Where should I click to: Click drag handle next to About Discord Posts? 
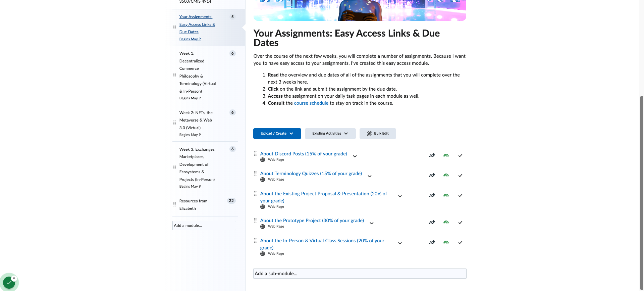coord(255,153)
